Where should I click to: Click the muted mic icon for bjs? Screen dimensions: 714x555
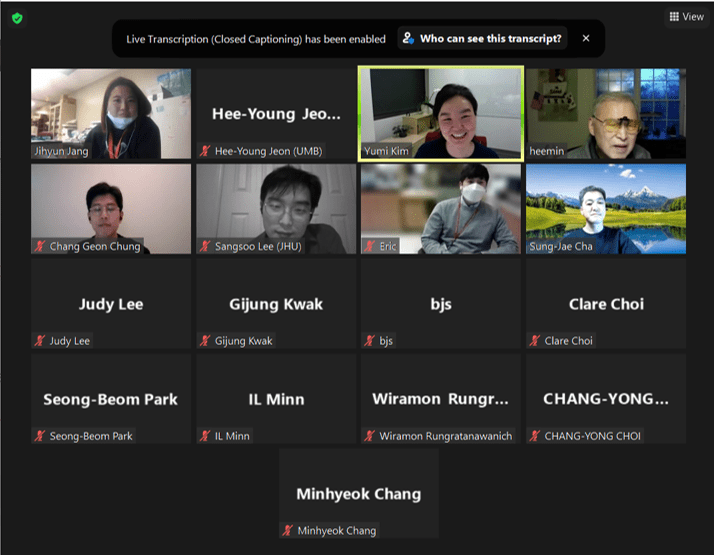click(x=369, y=341)
